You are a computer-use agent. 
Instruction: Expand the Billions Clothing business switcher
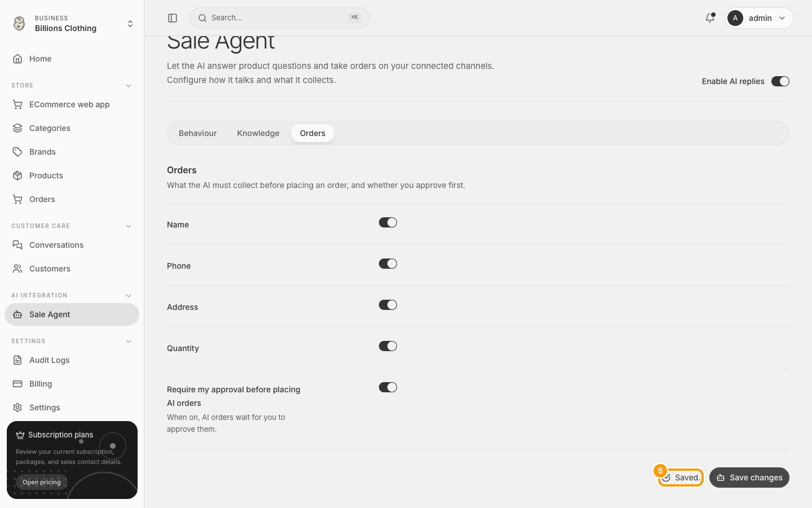pos(72,24)
